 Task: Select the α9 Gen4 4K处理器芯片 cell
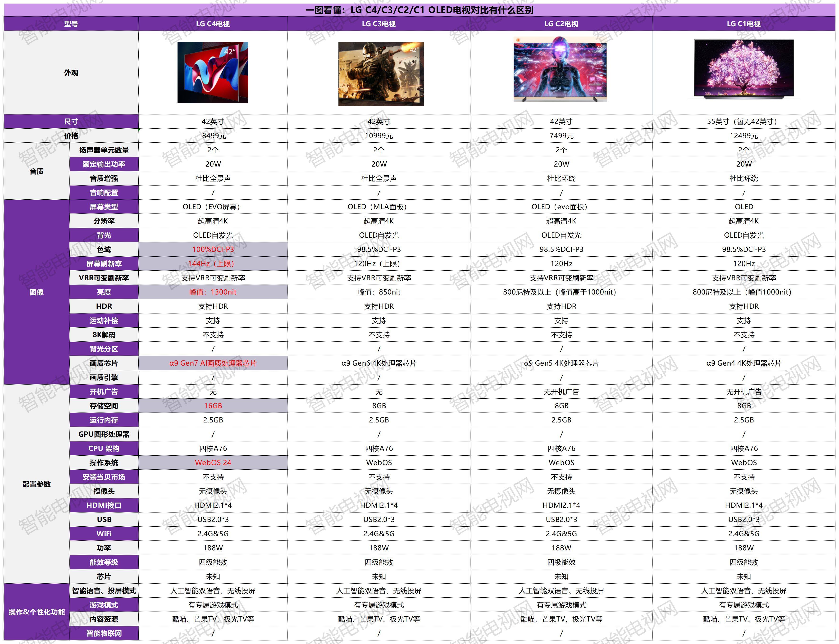tap(744, 363)
